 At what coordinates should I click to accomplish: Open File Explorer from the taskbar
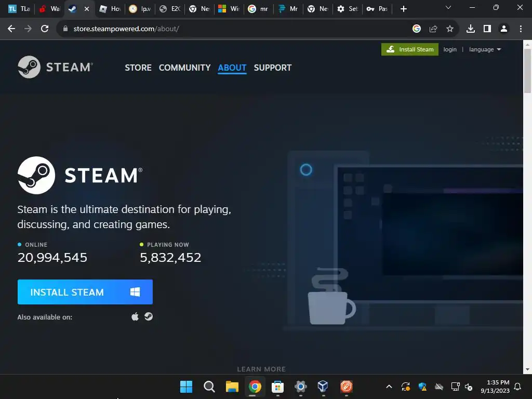tap(232, 387)
